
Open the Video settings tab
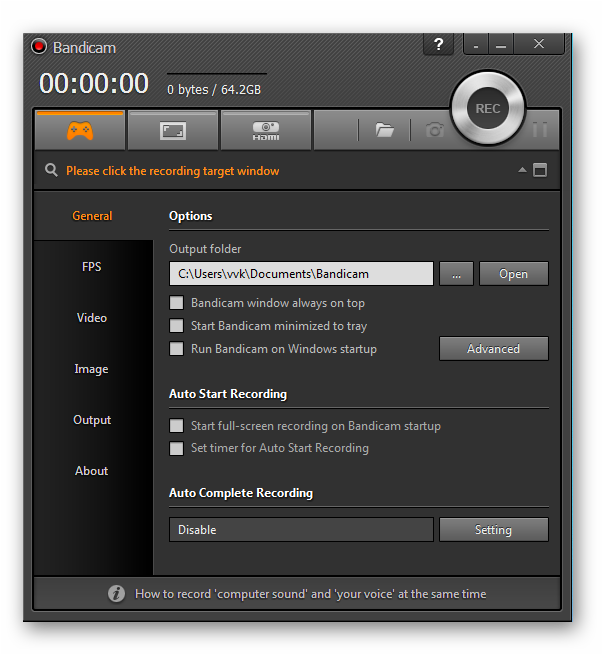[92, 318]
